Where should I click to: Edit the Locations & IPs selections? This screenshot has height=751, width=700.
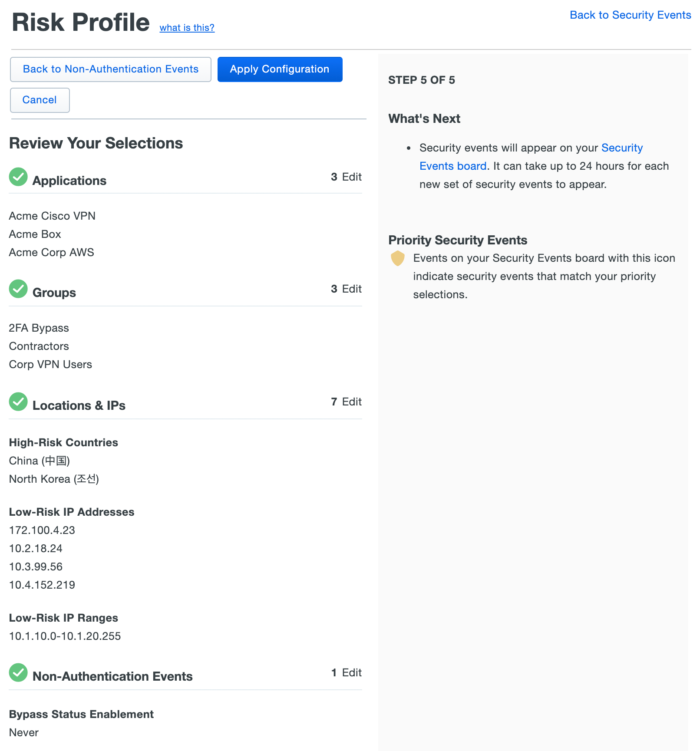coord(351,402)
